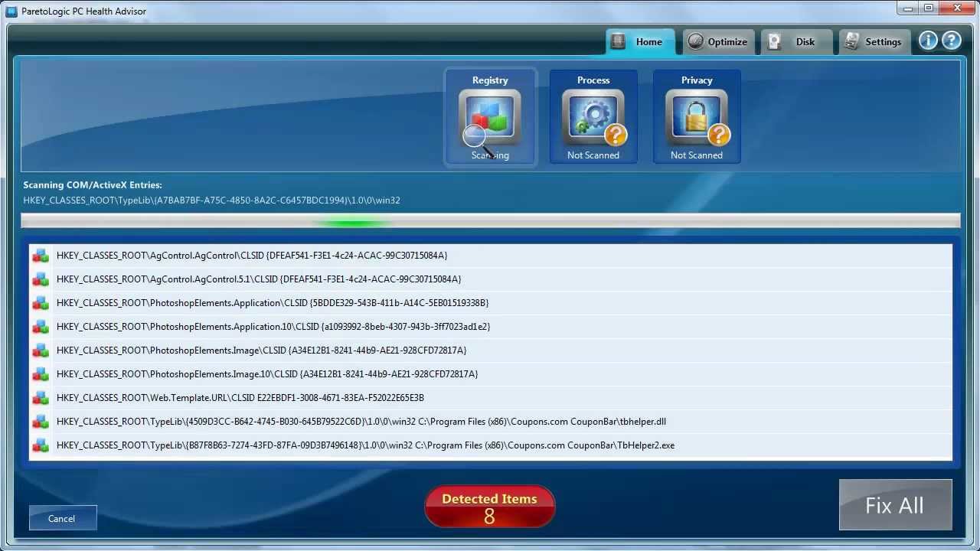Click registry icon beside AgControl.AgControl\CLSID entry
This screenshot has width=980, height=551.
tap(41, 256)
